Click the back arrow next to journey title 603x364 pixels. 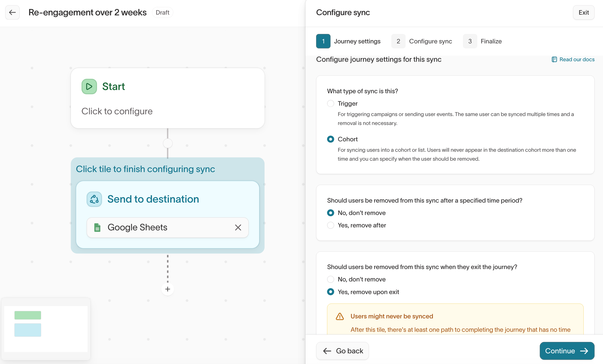[12, 12]
